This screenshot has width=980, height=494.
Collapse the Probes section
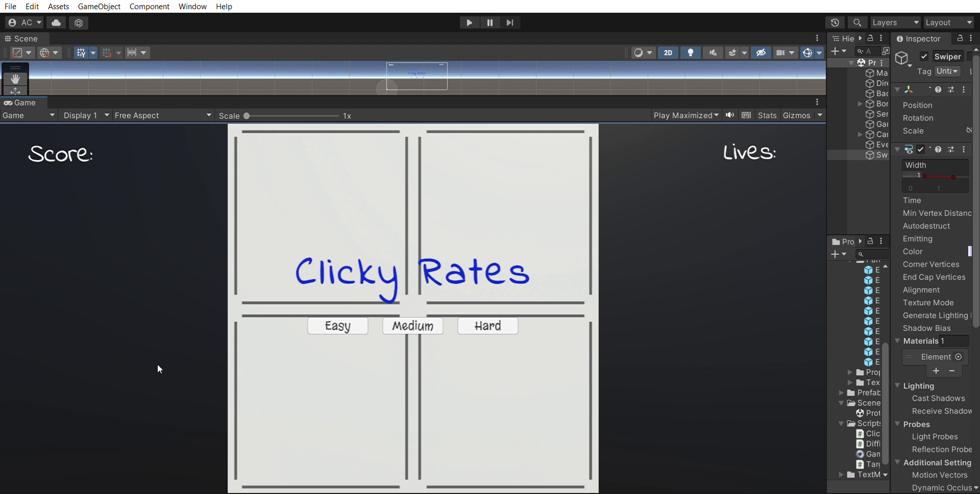click(897, 424)
